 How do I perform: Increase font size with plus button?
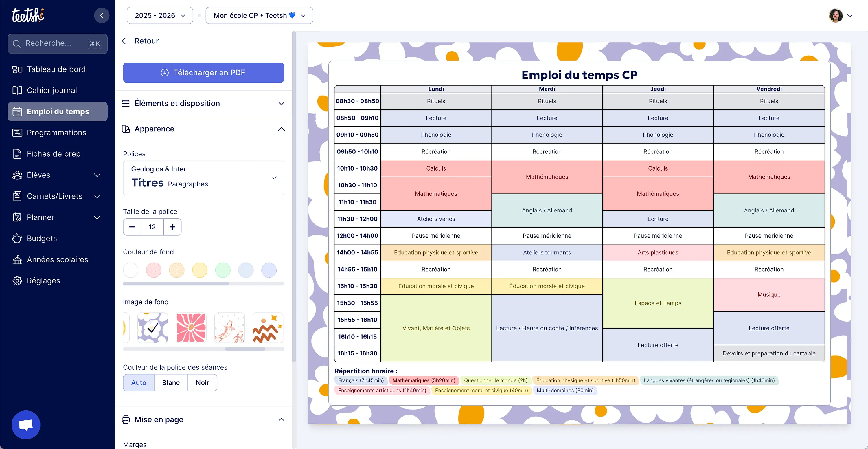point(172,227)
